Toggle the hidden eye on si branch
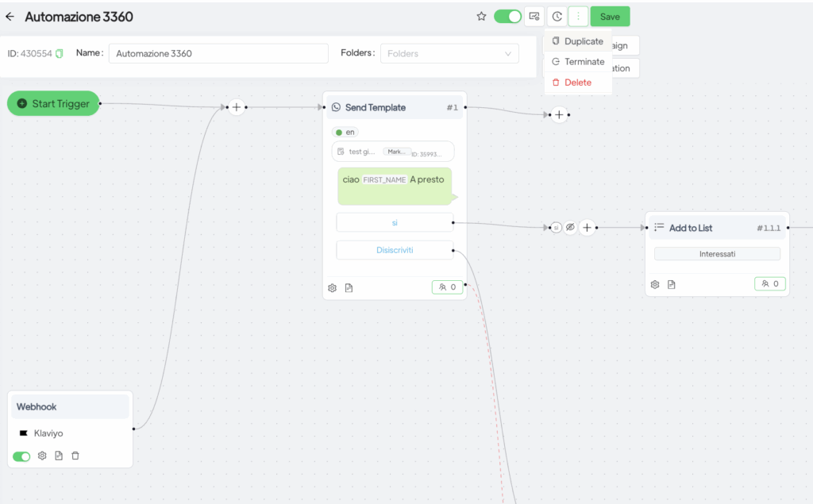 (x=570, y=228)
